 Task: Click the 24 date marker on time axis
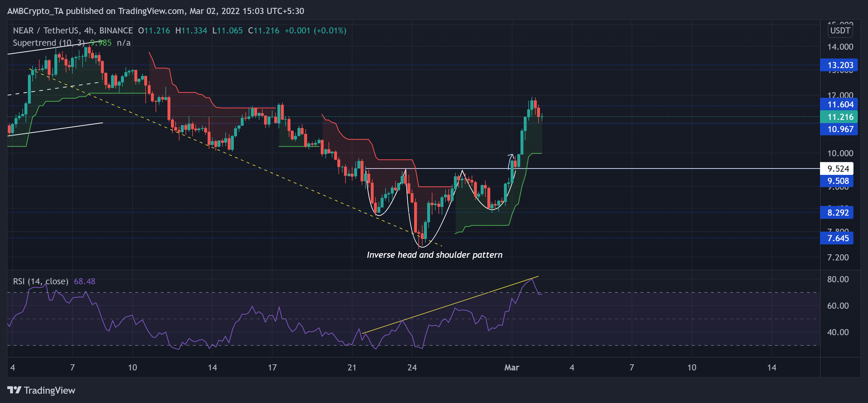(412, 368)
